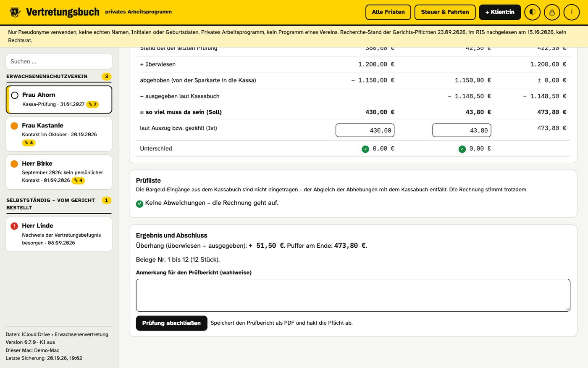
Task: Click Prüfung abschließen
Action: 172,323
